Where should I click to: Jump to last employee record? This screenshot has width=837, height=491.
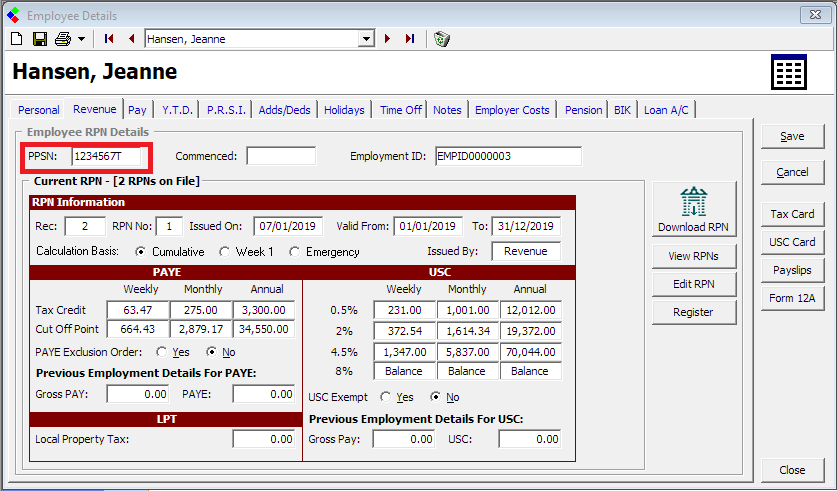pos(410,39)
